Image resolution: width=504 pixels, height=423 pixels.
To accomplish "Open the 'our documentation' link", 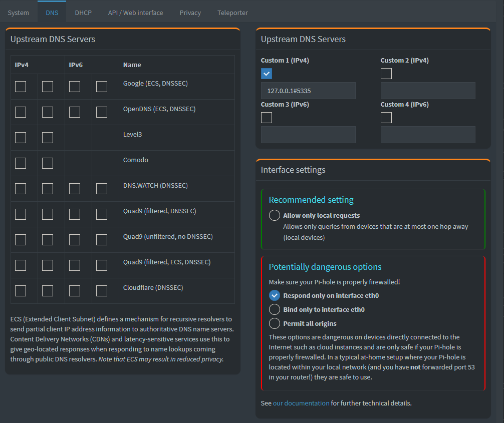I will (x=301, y=403).
